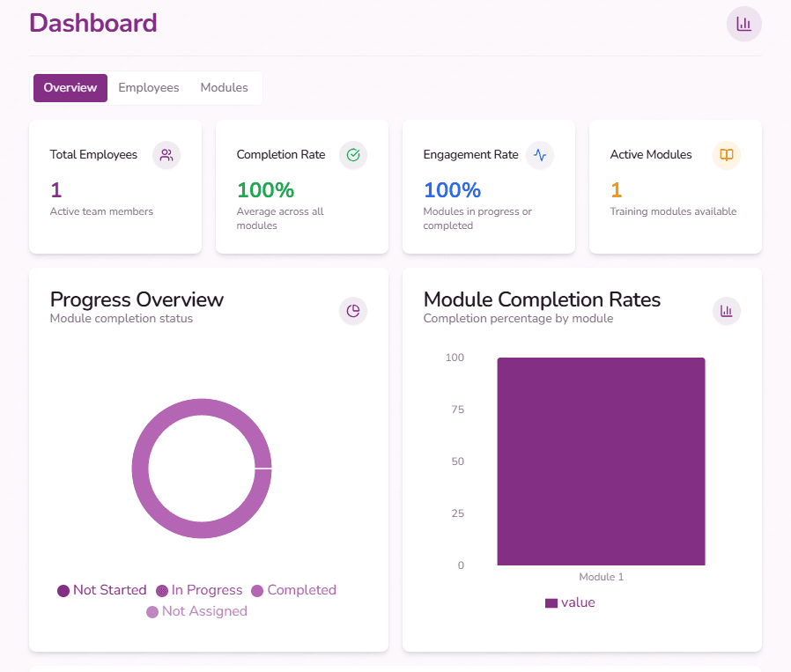Viewport: 791px width, 672px height.
Task: Open the Active Modules book icon
Action: pos(726,155)
